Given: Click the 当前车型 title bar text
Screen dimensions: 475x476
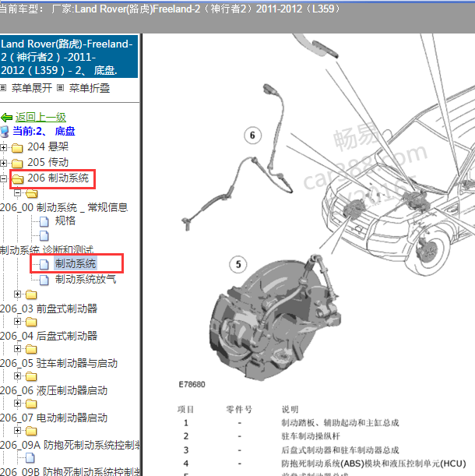Looking at the screenshot, I should pos(170,9).
